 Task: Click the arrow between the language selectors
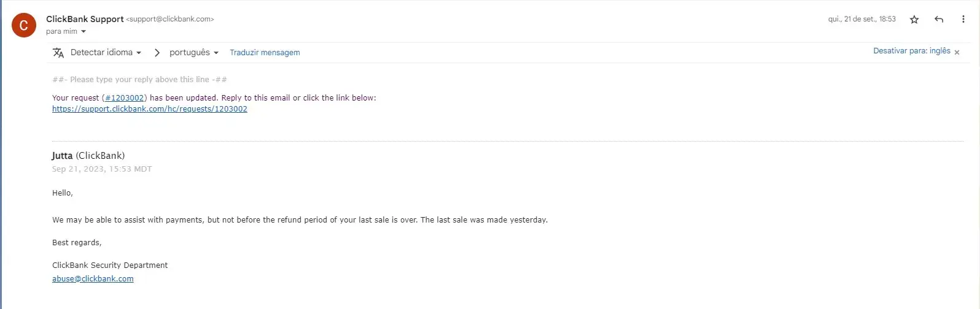pos(157,53)
